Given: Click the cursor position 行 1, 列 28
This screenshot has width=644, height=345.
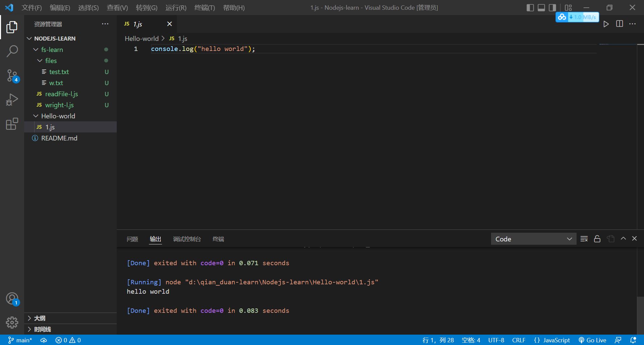Looking at the screenshot, I should click(x=438, y=340).
